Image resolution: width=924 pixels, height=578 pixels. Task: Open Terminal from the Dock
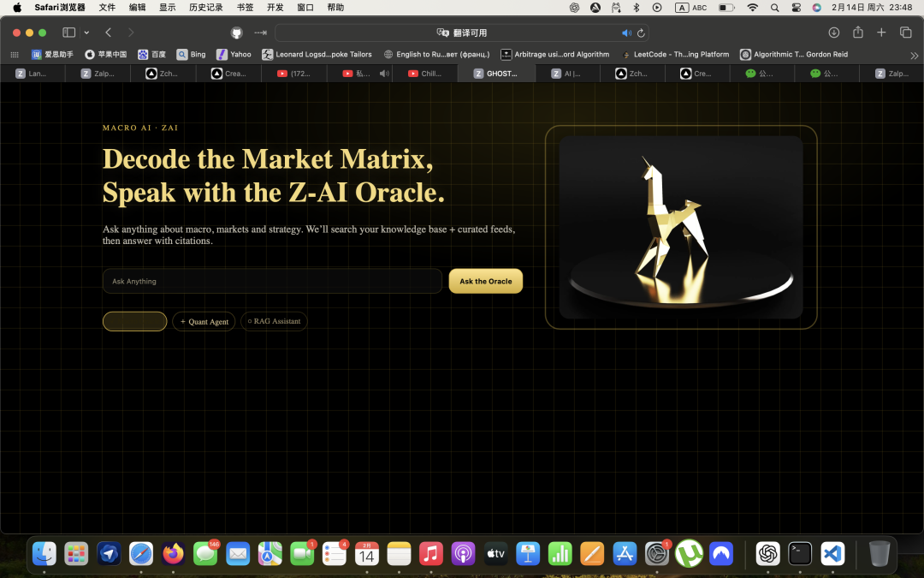[x=800, y=554]
